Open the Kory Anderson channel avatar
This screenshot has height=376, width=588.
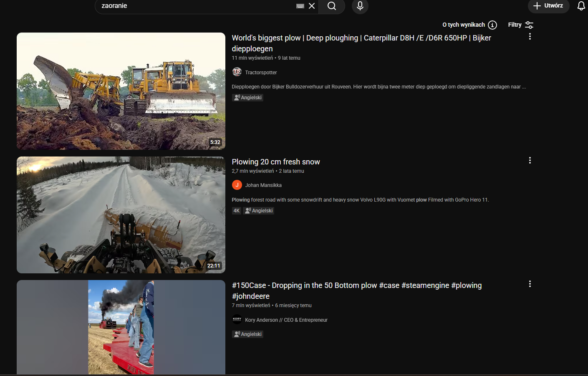pos(237,320)
